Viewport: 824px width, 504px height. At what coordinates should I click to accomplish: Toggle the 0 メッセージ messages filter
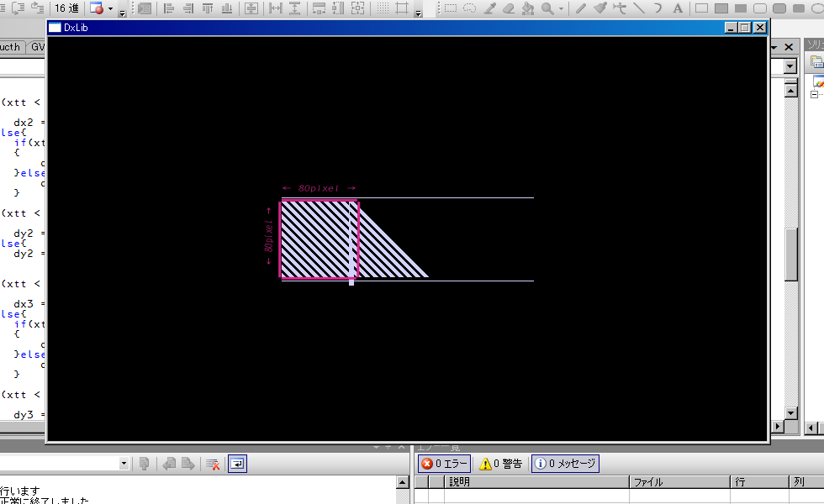(x=565, y=464)
